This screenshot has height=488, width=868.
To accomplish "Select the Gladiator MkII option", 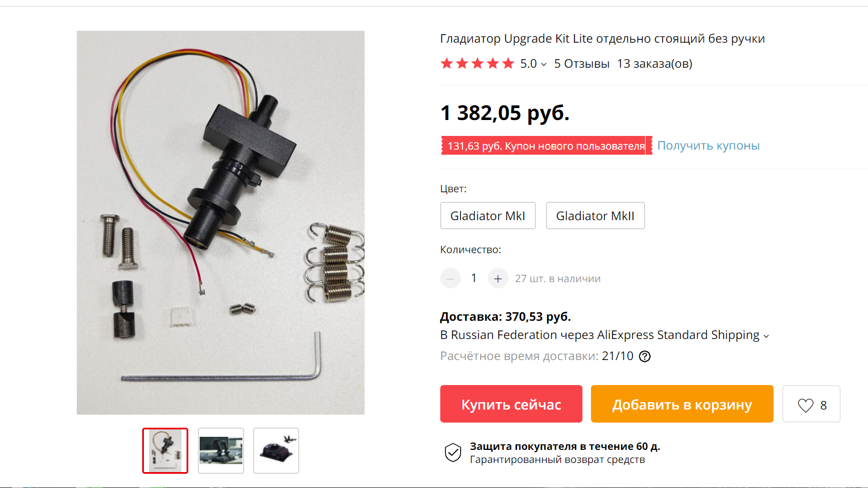I will tap(595, 216).
